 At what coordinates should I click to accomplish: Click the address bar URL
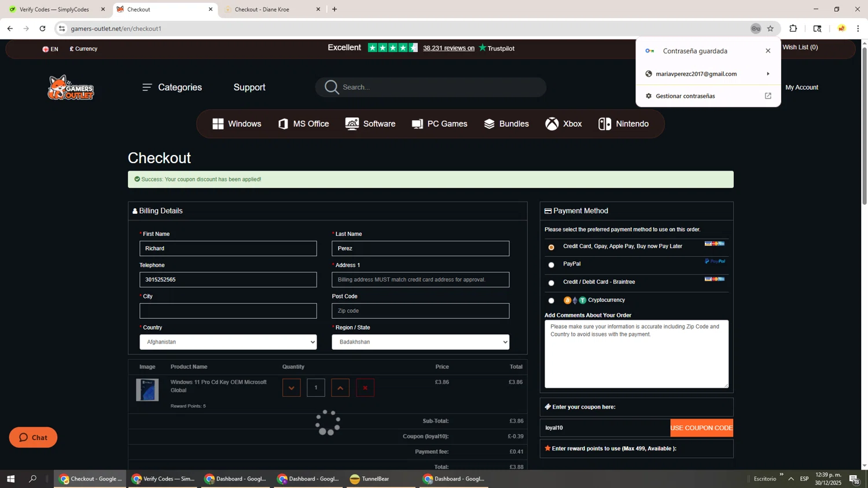pyautogui.click(x=116, y=28)
